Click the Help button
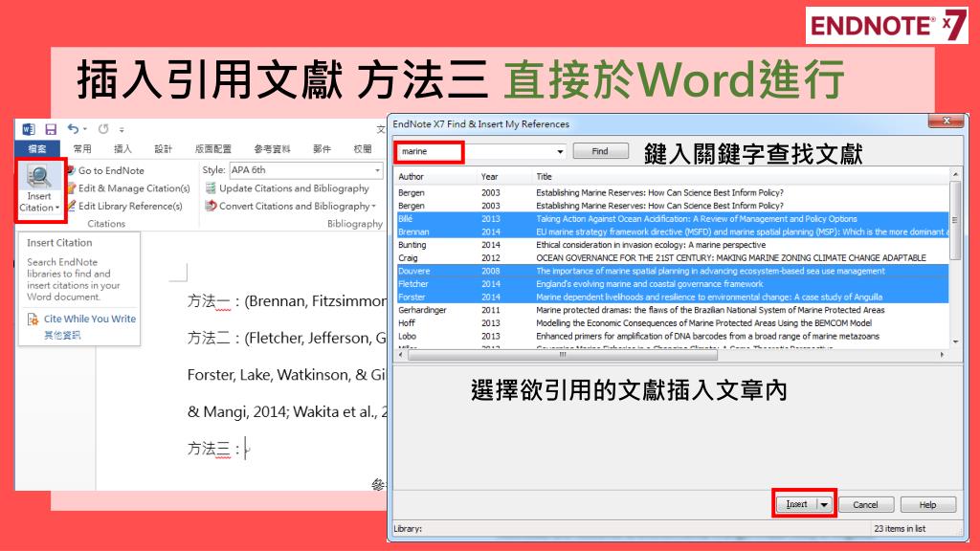This screenshot has height=551, width=980. click(x=927, y=505)
